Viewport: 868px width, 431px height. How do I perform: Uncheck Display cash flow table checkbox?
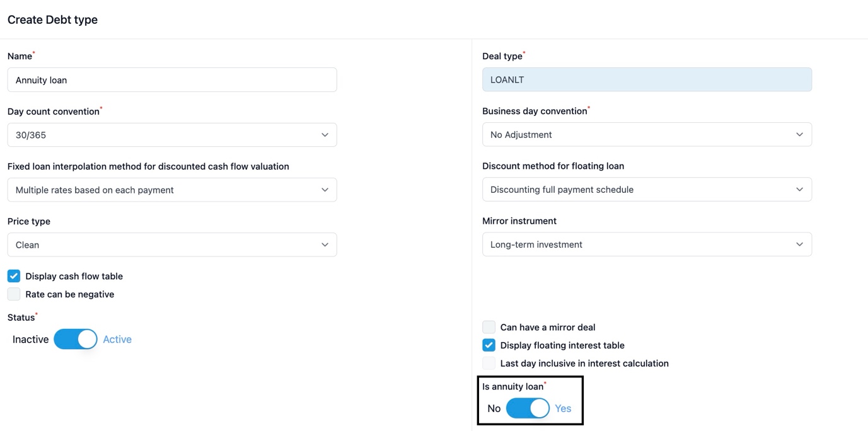(14, 276)
